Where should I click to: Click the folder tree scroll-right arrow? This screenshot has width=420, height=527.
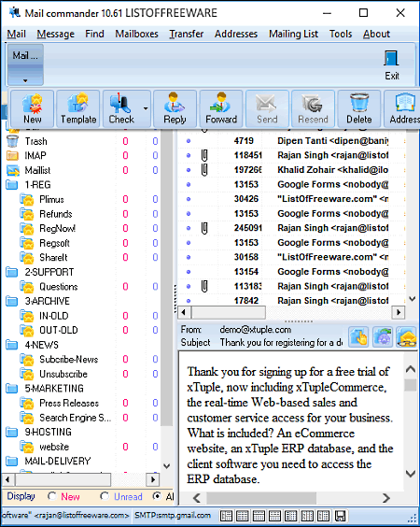coord(153,479)
